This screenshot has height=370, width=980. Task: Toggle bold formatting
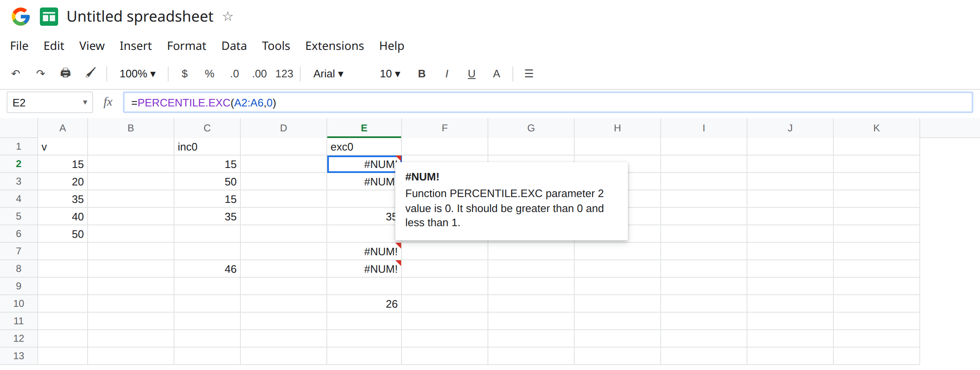click(421, 74)
